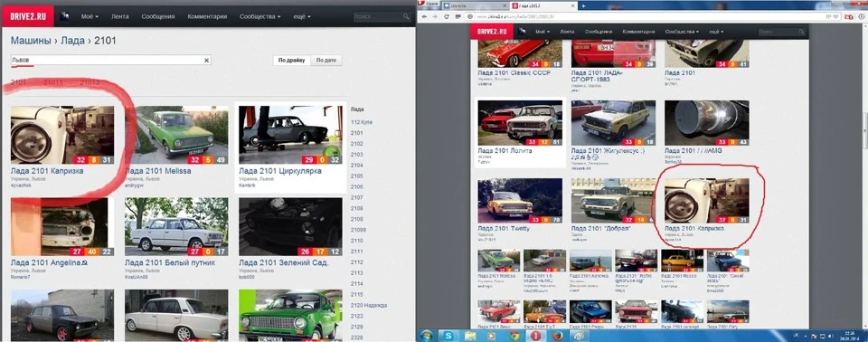Screen dimensions: 868x342
Task: Switch to Opera via its taskbar icon
Action: (535, 336)
